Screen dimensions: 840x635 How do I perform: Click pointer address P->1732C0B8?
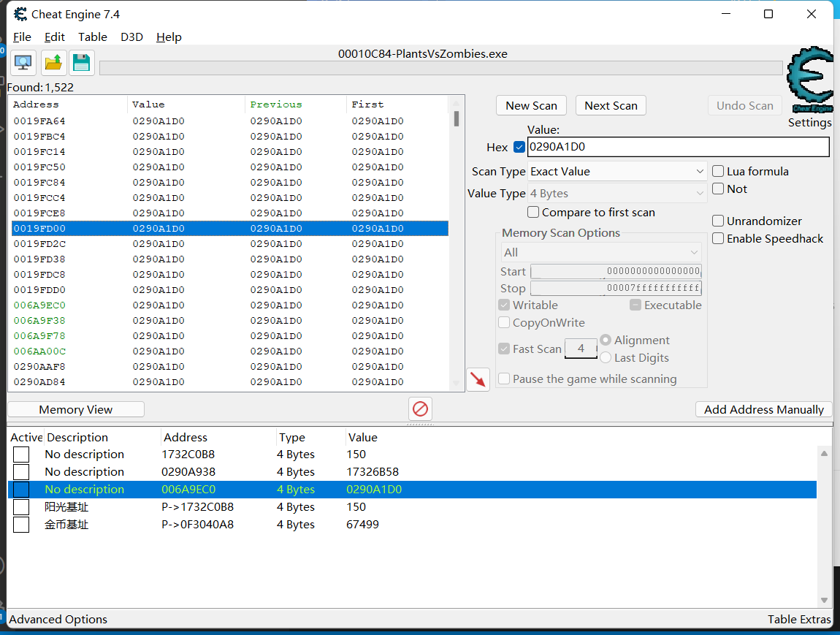[x=198, y=507]
